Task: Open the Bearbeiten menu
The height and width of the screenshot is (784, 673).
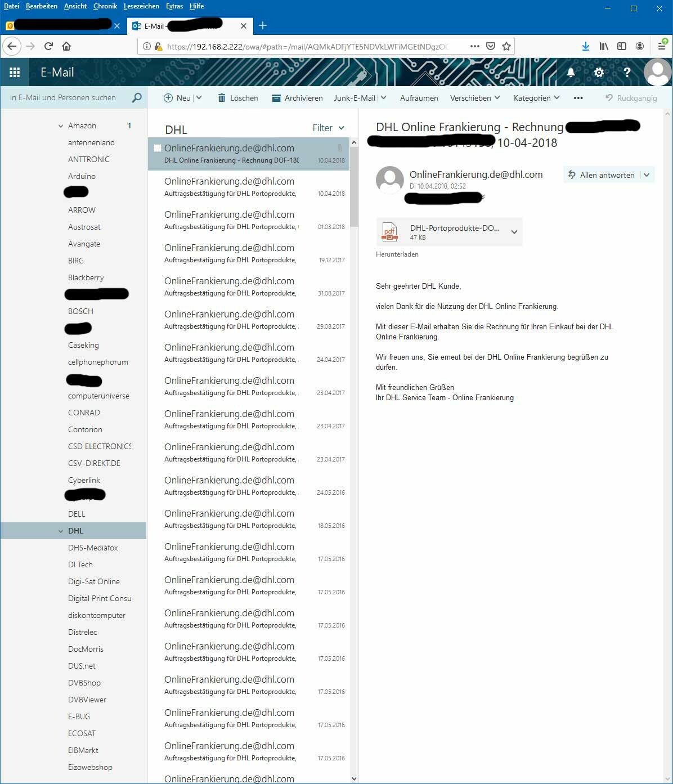Action: [x=42, y=6]
